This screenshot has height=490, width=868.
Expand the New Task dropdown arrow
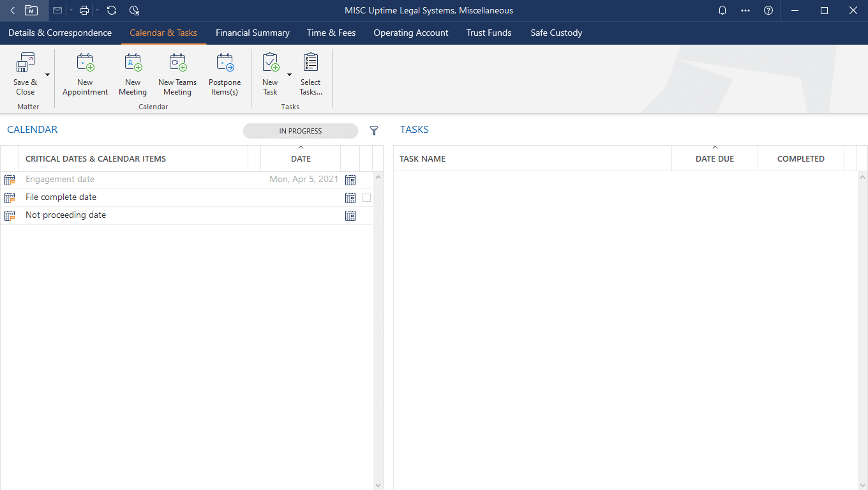(289, 75)
